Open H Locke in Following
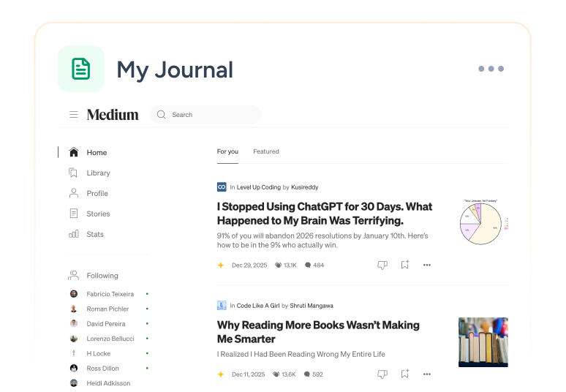Screen dimensions: 566x392 [99, 353]
